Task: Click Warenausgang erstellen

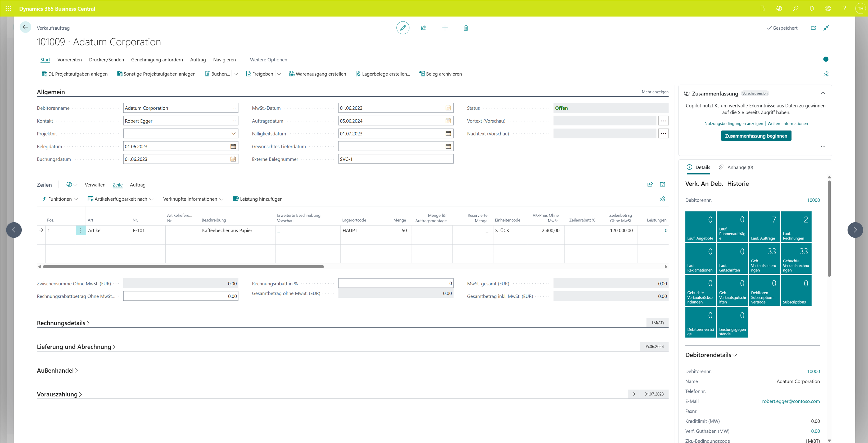Action: pyautogui.click(x=317, y=74)
